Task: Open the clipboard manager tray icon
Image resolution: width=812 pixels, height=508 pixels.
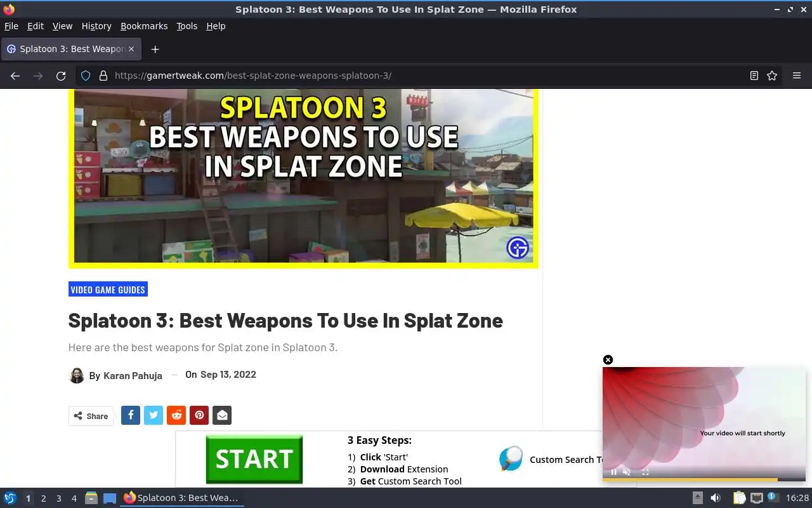Action: (x=739, y=498)
